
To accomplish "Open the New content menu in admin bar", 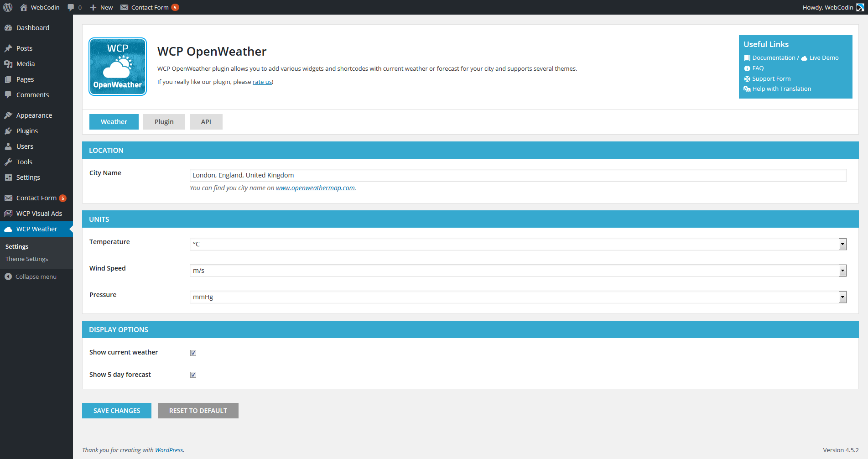I will click(101, 7).
